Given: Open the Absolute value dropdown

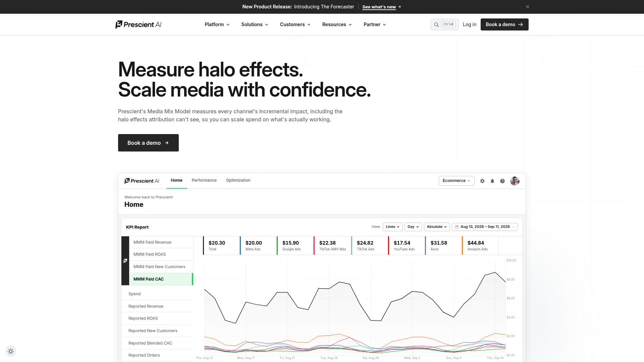Looking at the screenshot, I should click(437, 227).
